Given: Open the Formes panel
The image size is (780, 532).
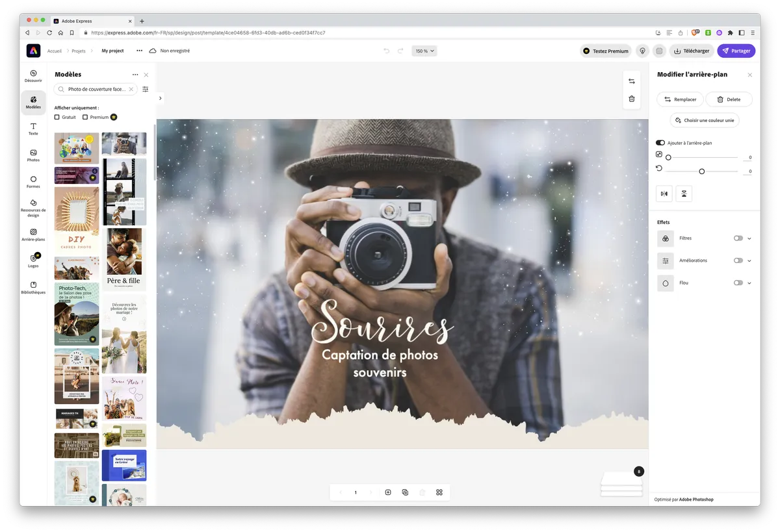Looking at the screenshot, I should 33,181.
